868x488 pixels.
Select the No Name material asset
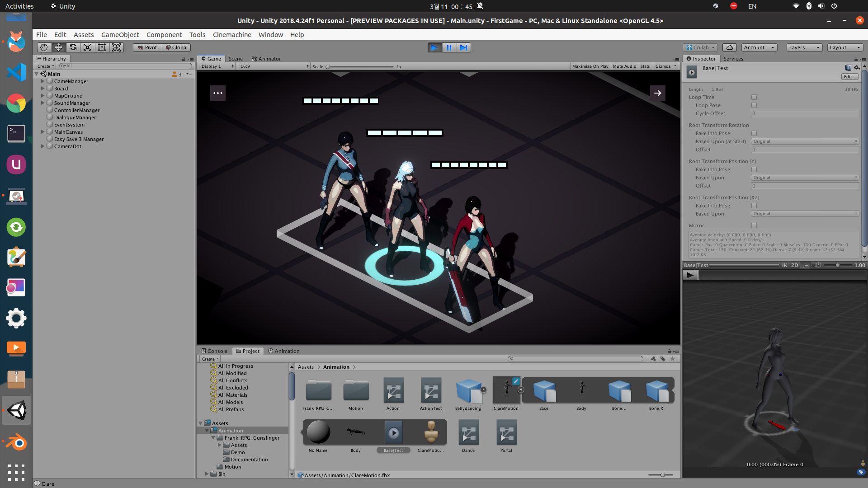coord(318,436)
